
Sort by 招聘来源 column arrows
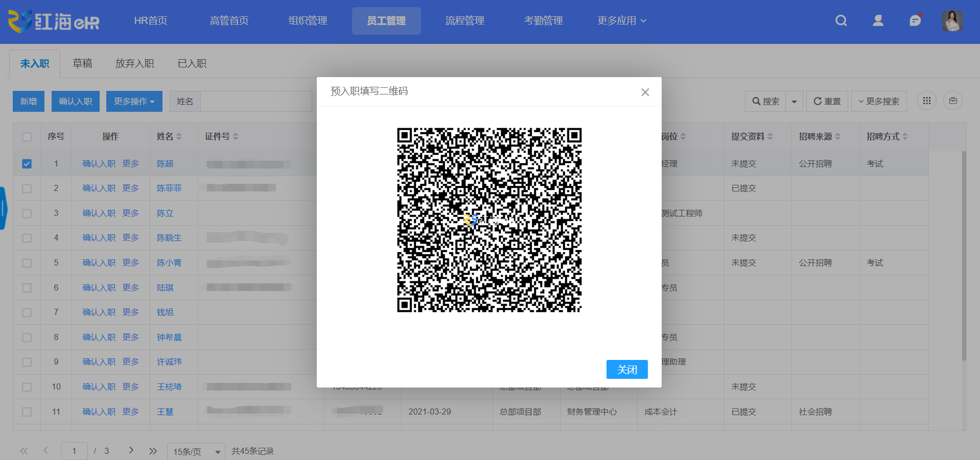click(837, 136)
